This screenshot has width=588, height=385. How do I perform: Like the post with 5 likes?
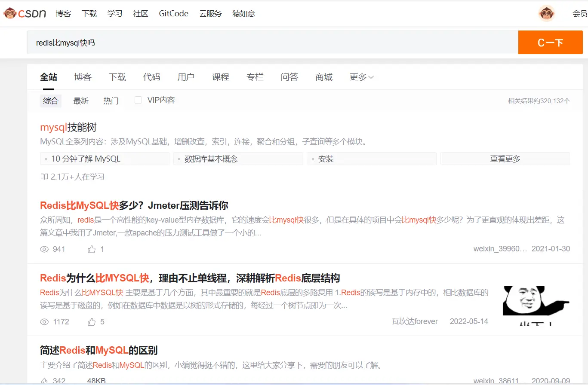tap(92, 322)
